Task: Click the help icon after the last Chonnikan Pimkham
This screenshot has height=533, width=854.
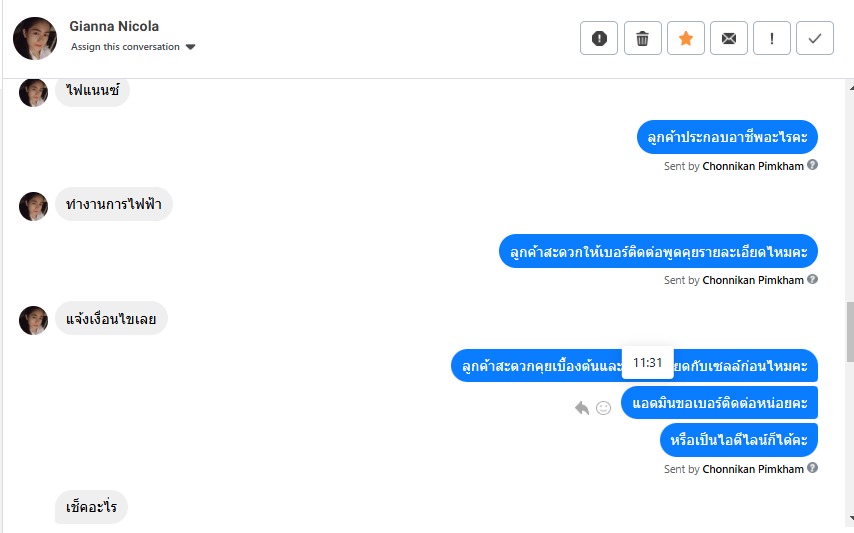Action: click(813, 468)
